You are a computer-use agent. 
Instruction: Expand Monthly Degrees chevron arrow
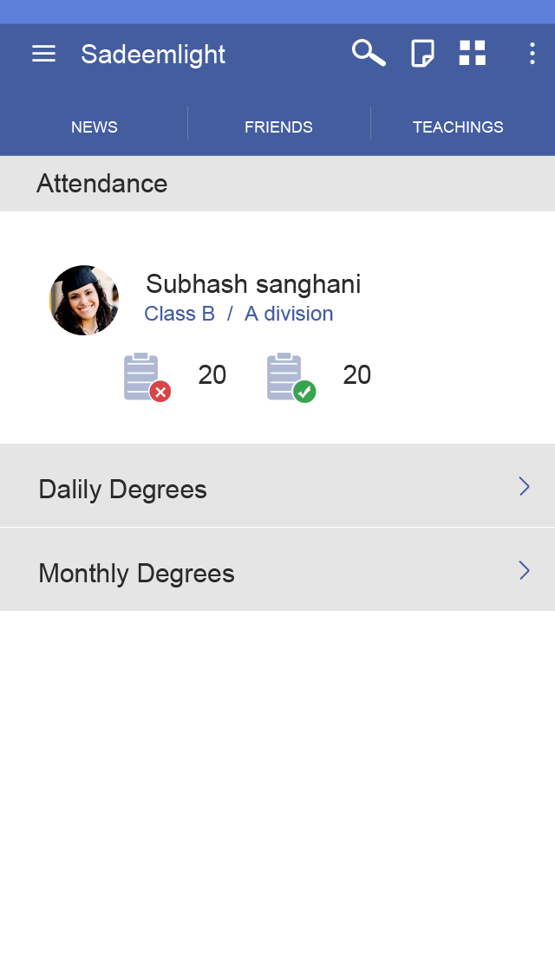pos(525,570)
